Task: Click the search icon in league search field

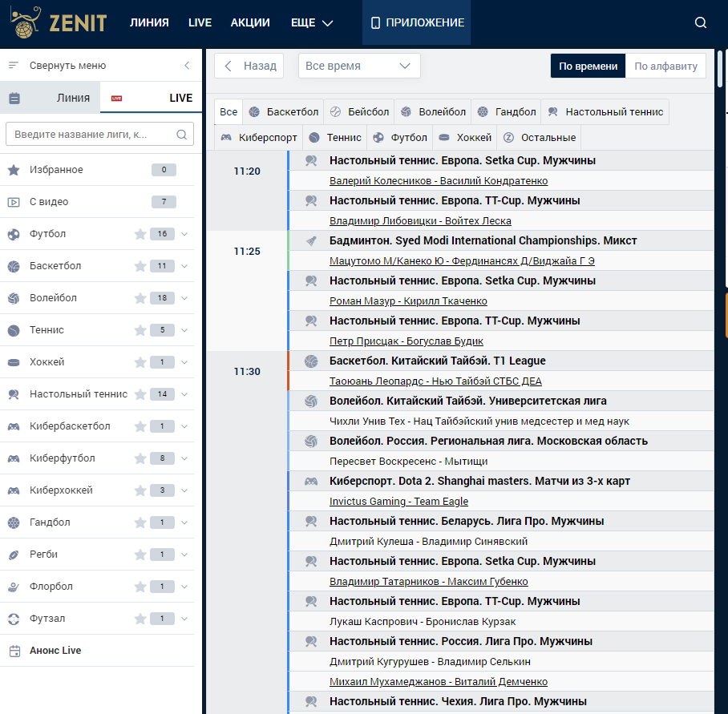Action: pos(181,135)
